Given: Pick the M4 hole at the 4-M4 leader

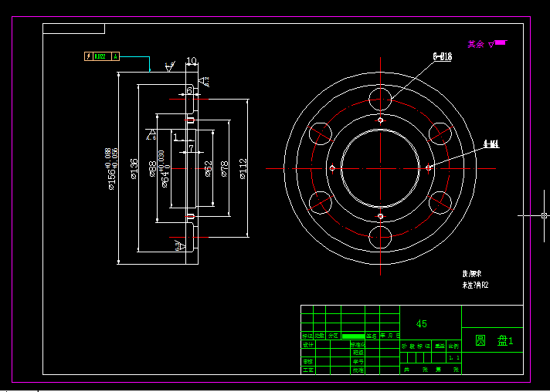Looking at the screenshot, I should click(x=428, y=168).
